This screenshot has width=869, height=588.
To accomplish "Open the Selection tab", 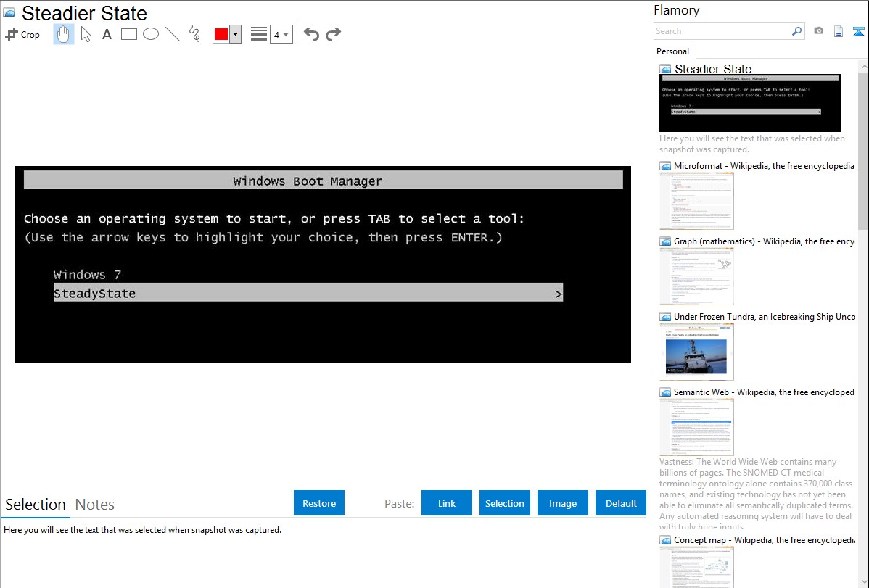I will [36, 505].
